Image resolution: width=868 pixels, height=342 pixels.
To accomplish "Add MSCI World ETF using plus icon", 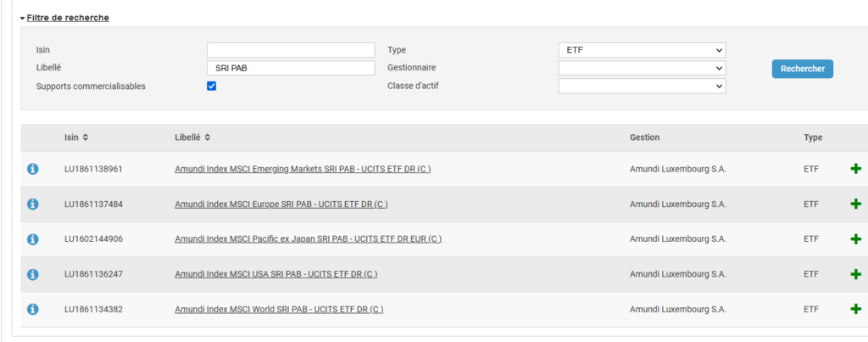I will pos(856,309).
